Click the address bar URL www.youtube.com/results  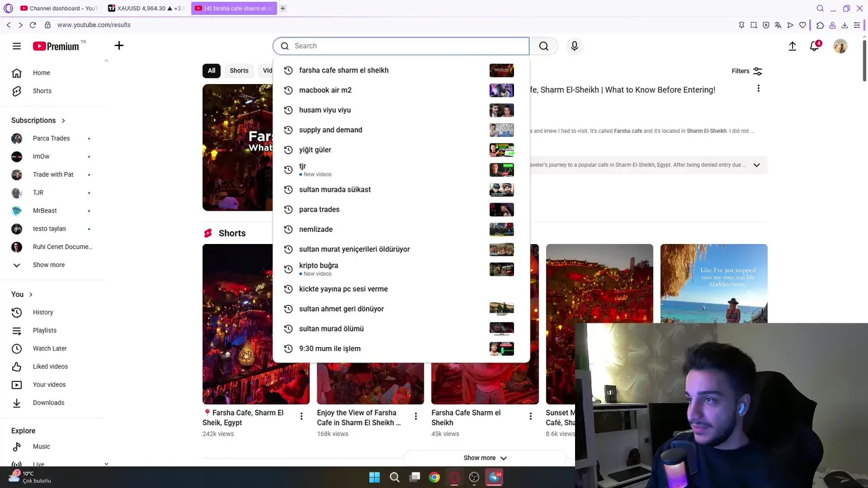[x=94, y=25]
